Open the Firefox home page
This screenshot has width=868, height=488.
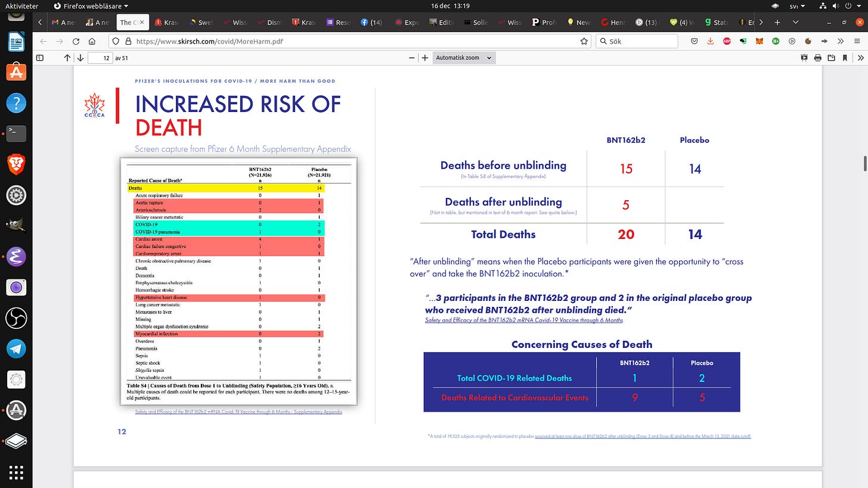click(x=92, y=41)
